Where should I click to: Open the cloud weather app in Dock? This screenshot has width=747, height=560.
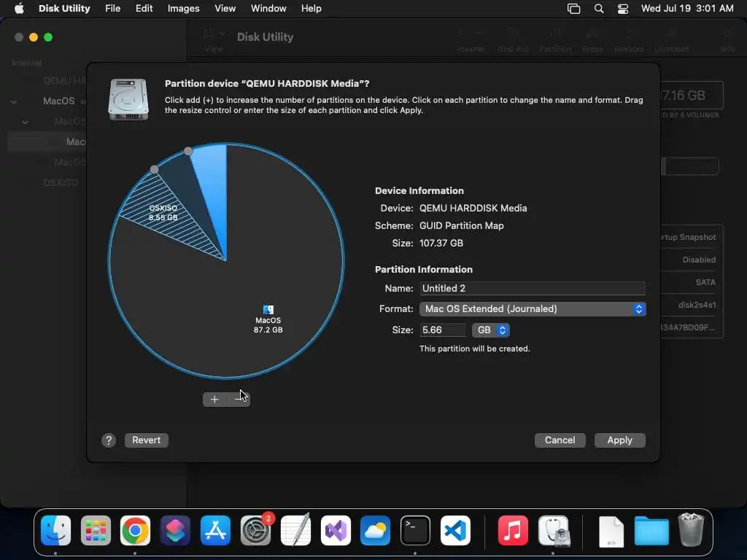click(376, 531)
